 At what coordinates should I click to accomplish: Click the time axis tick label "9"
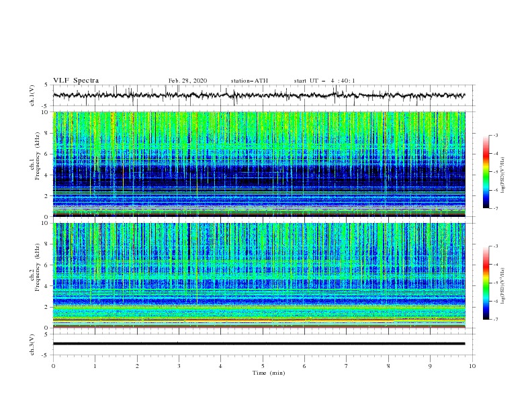(430, 366)
